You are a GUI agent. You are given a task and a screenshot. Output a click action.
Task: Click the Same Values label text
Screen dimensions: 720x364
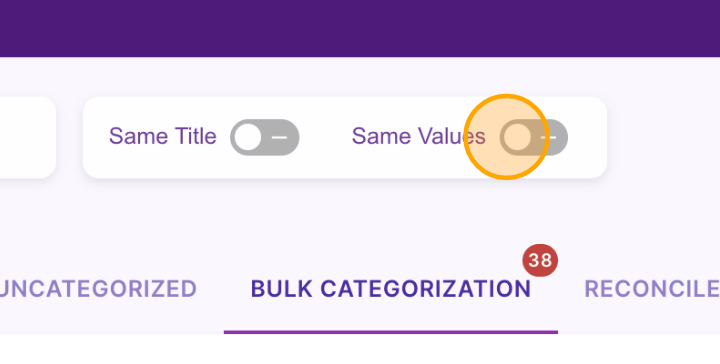418,136
